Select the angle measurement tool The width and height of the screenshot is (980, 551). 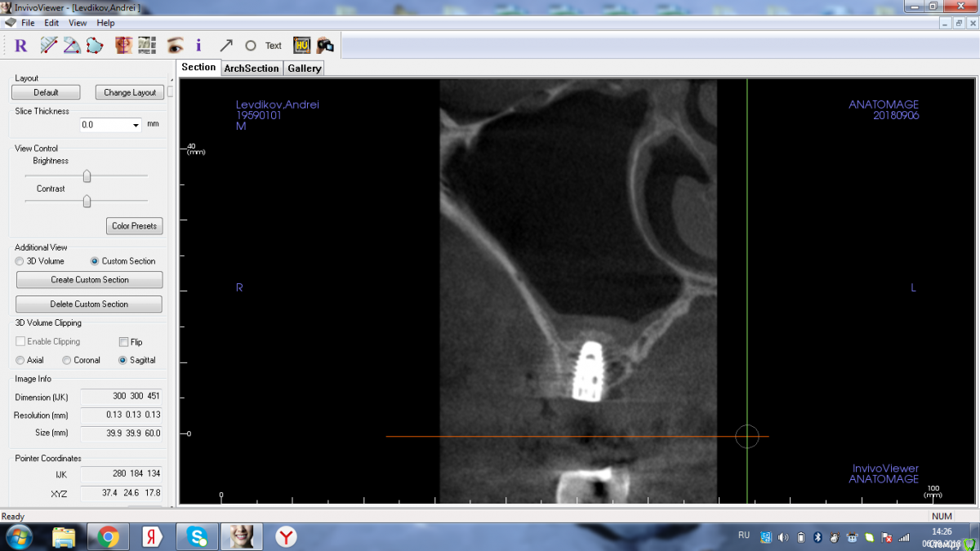[x=72, y=46]
